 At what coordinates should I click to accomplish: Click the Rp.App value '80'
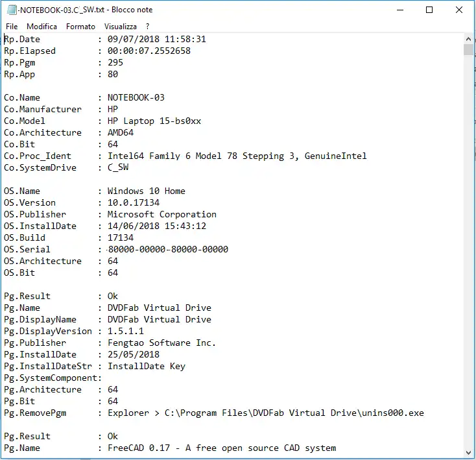(113, 74)
